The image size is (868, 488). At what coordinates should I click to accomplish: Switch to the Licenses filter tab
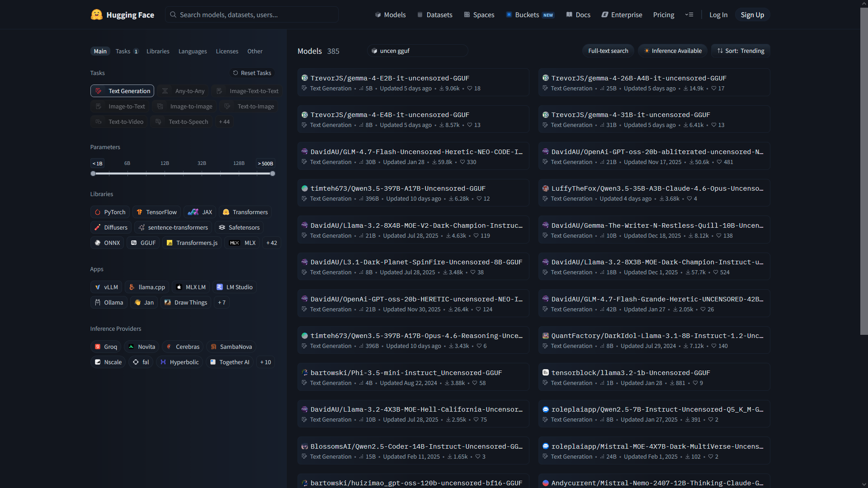[227, 51]
